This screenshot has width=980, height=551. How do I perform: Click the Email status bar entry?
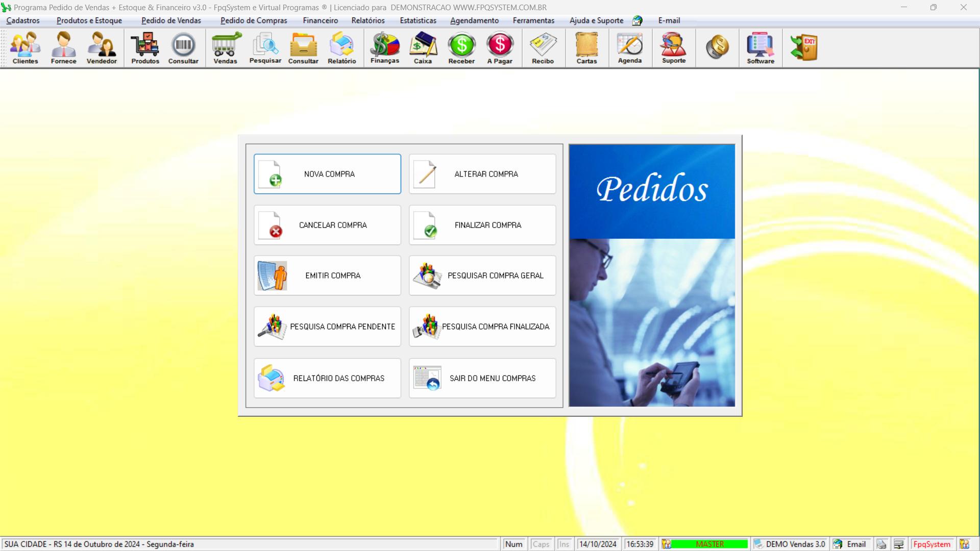(x=850, y=544)
